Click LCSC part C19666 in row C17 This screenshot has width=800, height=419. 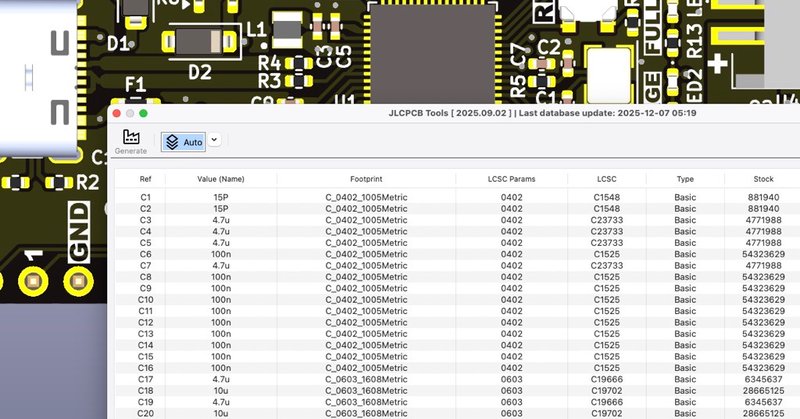(607, 379)
